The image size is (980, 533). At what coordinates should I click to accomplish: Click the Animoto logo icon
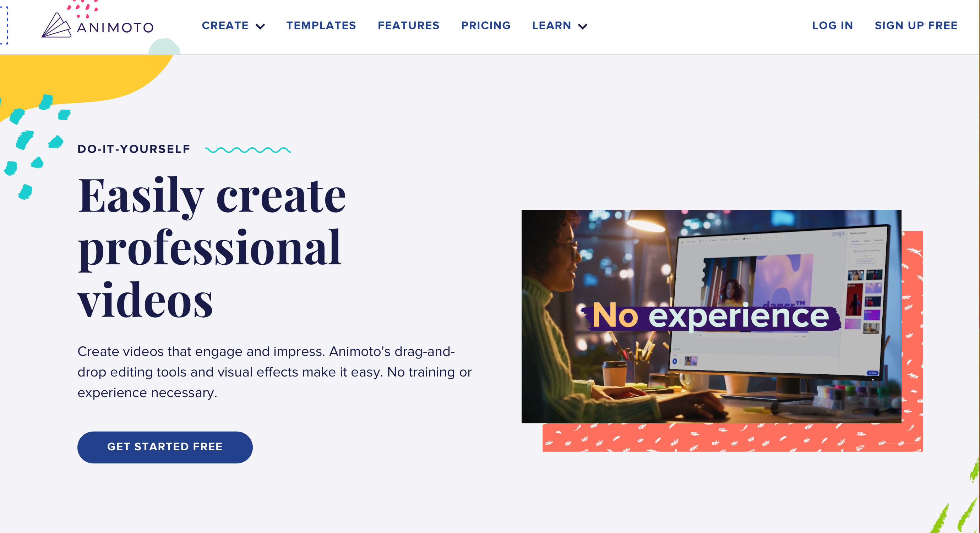click(x=56, y=24)
